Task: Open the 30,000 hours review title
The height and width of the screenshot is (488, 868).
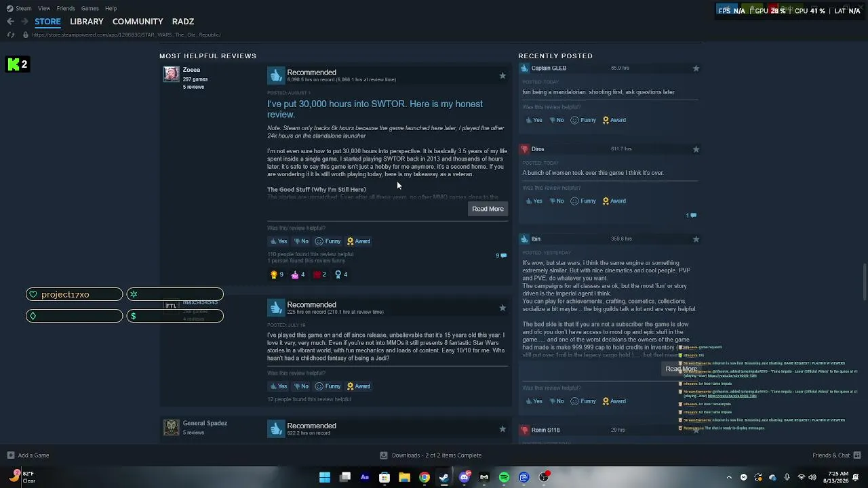Action: pyautogui.click(x=375, y=109)
